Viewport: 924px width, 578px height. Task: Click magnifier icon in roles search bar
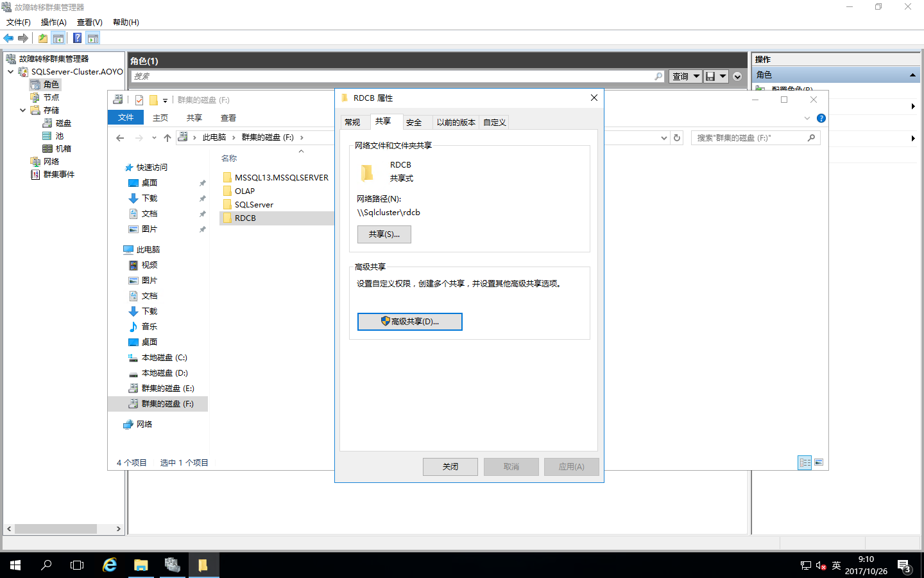pyautogui.click(x=658, y=76)
